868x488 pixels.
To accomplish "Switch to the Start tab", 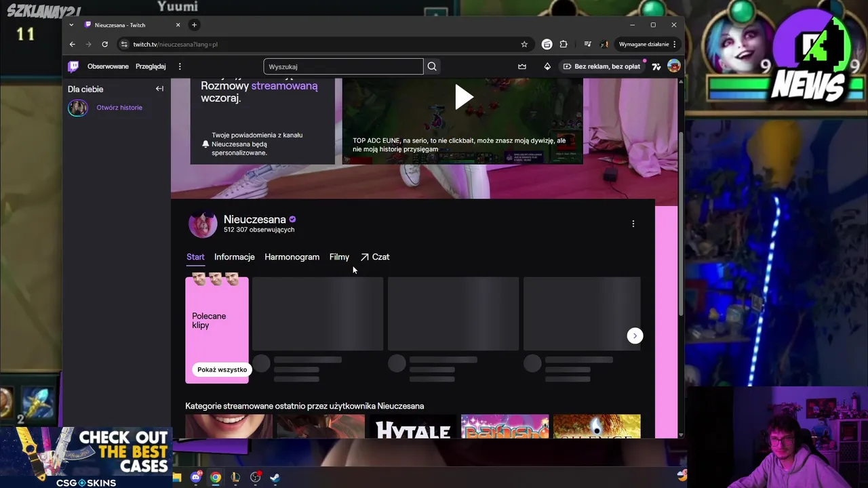I will click(195, 257).
